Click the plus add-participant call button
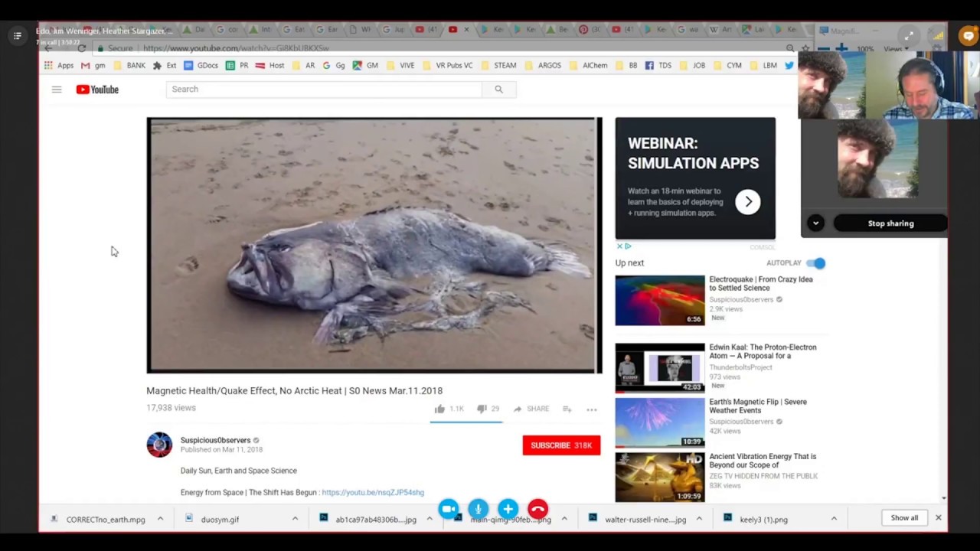 point(508,509)
